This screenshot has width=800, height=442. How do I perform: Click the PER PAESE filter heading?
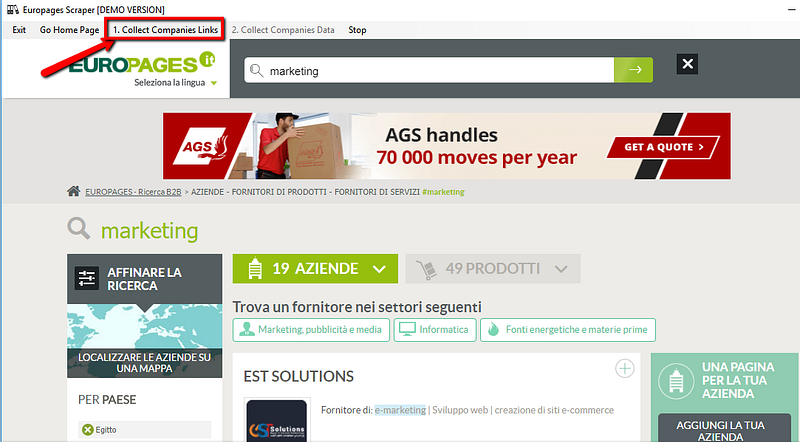[107, 400]
